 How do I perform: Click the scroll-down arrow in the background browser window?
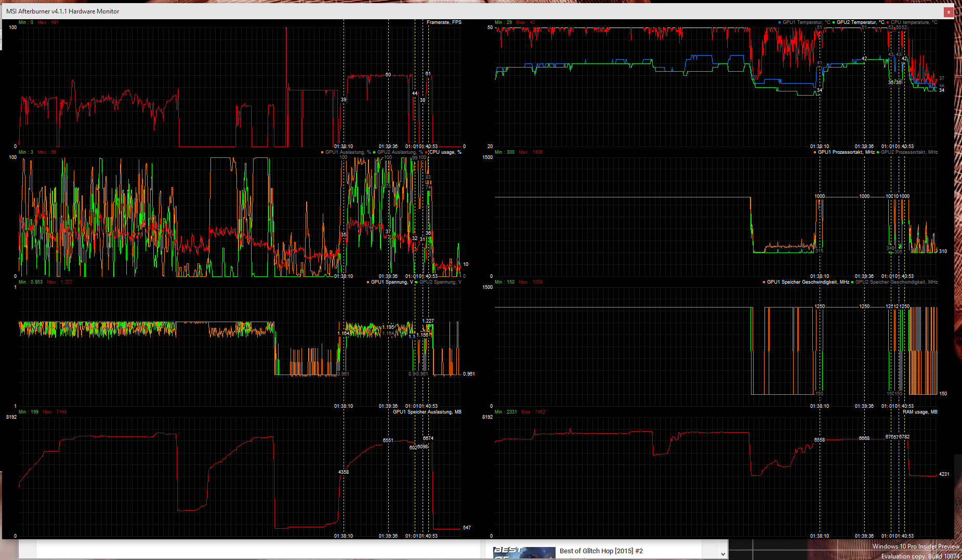pos(723,554)
